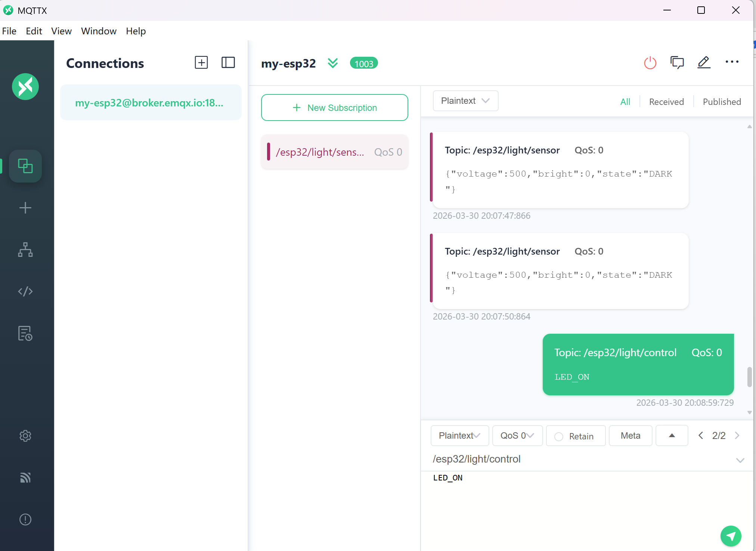Click the published LED_ON message bubble
The height and width of the screenshot is (551, 756).
(638, 364)
